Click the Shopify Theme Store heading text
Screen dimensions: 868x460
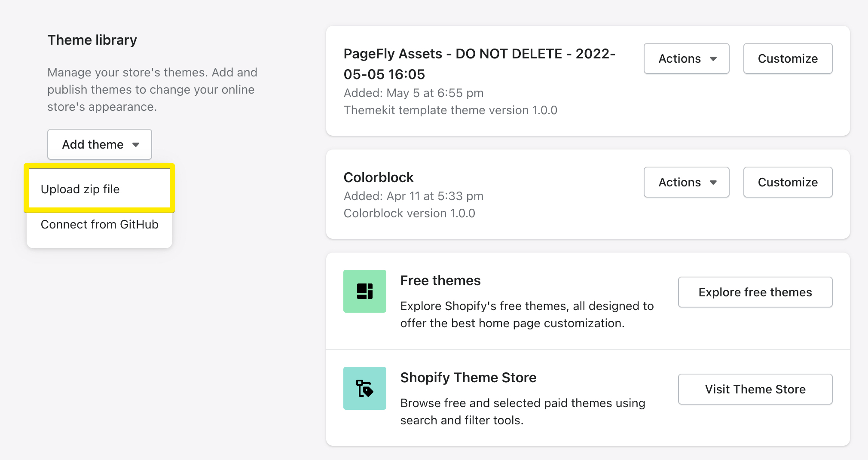pyautogui.click(x=468, y=377)
